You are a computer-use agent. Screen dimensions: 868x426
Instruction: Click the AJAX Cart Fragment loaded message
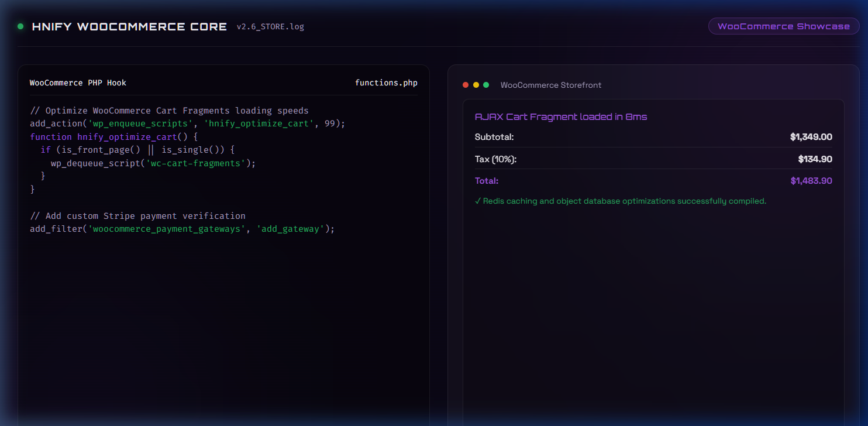click(x=561, y=116)
